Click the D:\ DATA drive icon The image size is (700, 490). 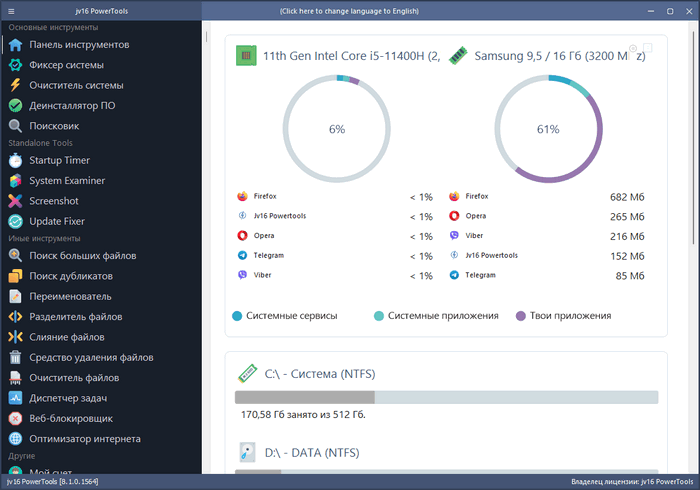pos(247,453)
